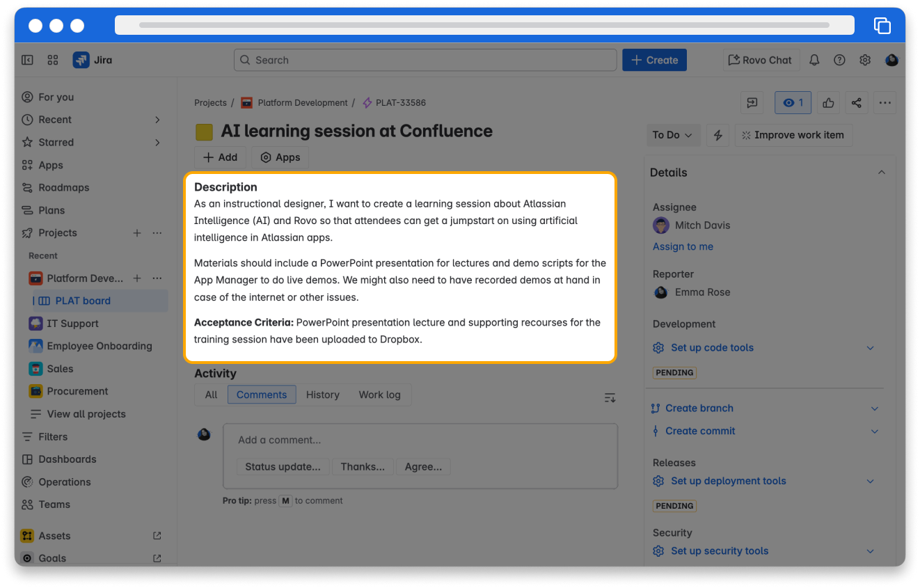Expand Set up security tools
The image size is (920, 588).
point(870,551)
